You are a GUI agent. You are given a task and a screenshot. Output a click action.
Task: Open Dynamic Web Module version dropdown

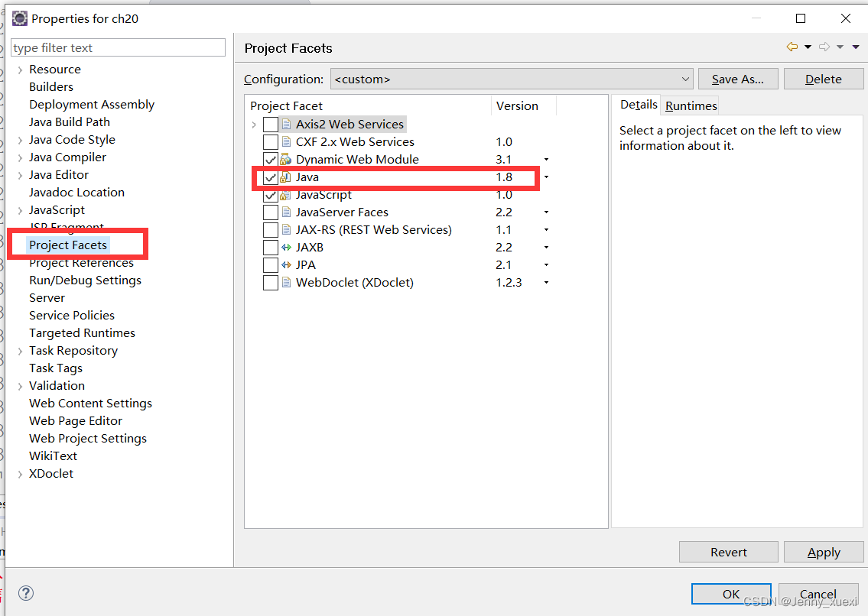pos(546,160)
